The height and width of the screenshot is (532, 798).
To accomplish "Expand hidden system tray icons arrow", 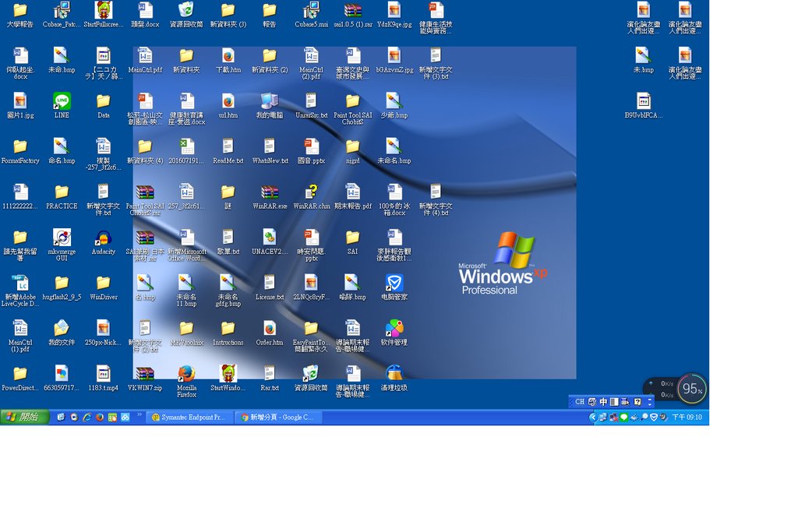I will pyautogui.click(x=592, y=417).
